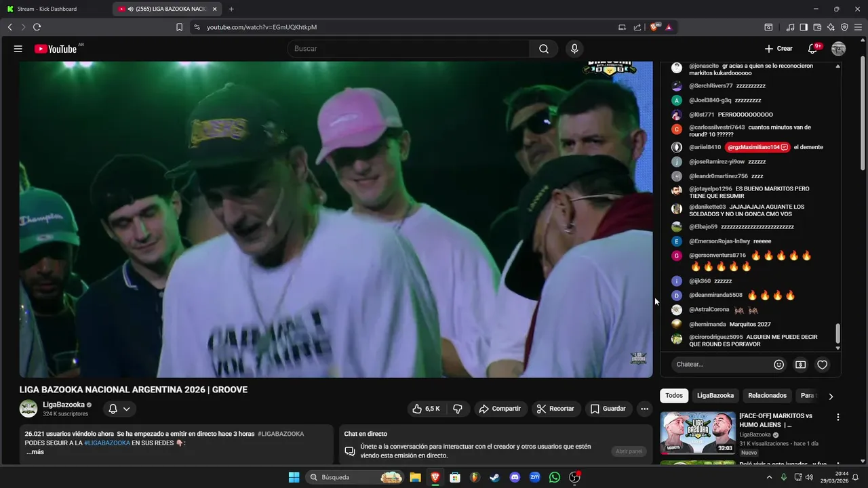The width and height of the screenshot is (868, 488).
Task: Select the Todos chip
Action: pos(674,396)
